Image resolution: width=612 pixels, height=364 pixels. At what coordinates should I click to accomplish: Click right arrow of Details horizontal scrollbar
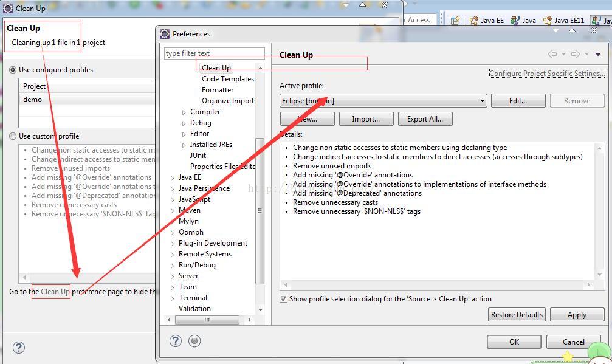click(x=588, y=285)
